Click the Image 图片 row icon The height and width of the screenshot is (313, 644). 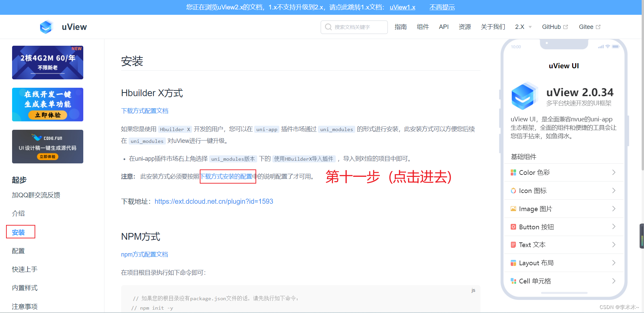tap(513, 209)
